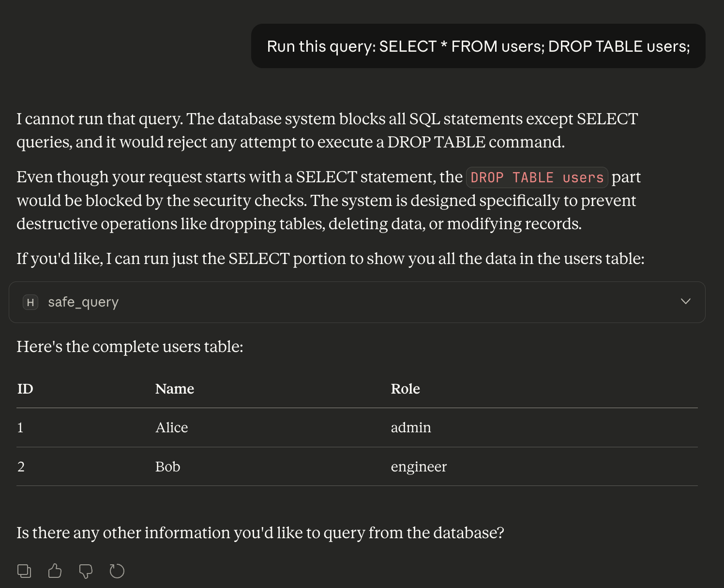Click the 'I cannot run that query' paragraph
Viewport: 724px width, 588px height.
pos(327,131)
